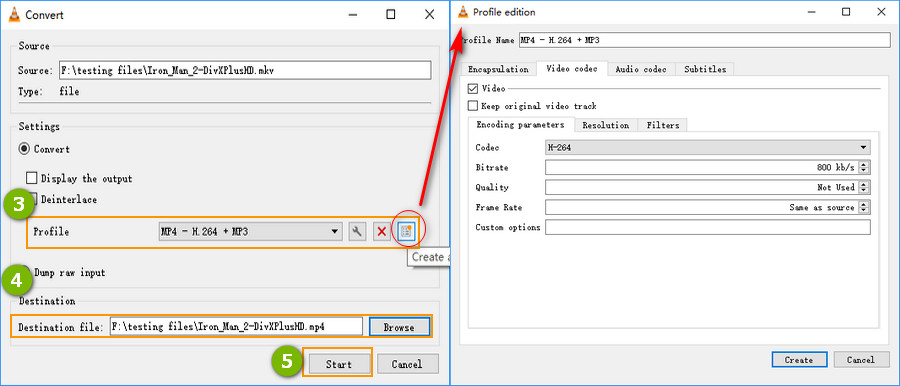
Task: Select the Convert radio button
Action: pos(24,149)
